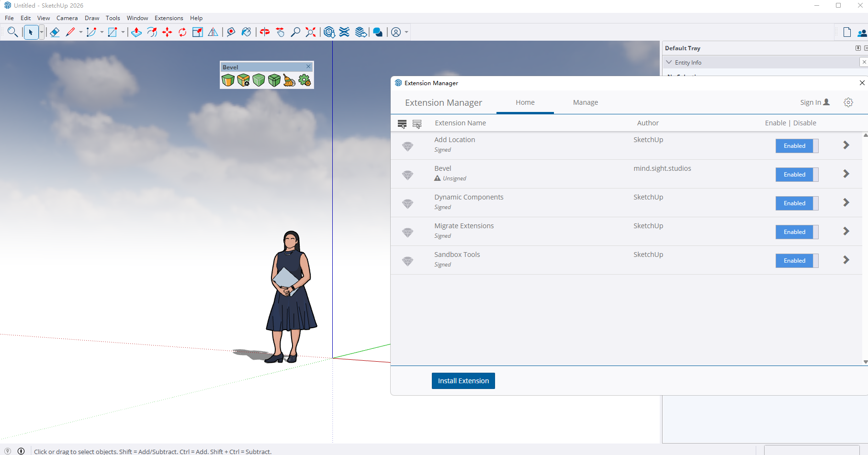Image resolution: width=868 pixels, height=455 pixels.
Task: Switch to the Manage tab
Action: (x=585, y=102)
